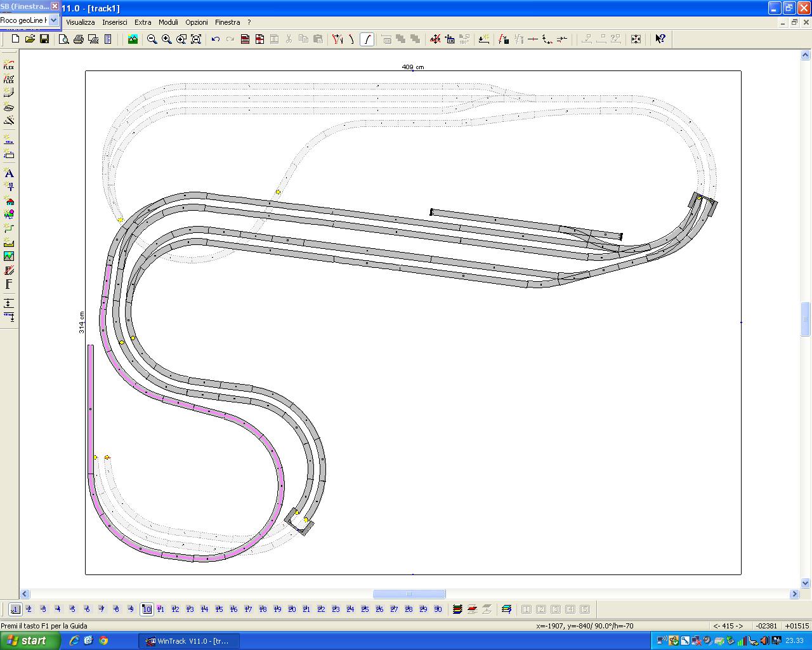812x650 pixels.
Task: Click the taskbar clock showing 23.33
Action: (794, 641)
